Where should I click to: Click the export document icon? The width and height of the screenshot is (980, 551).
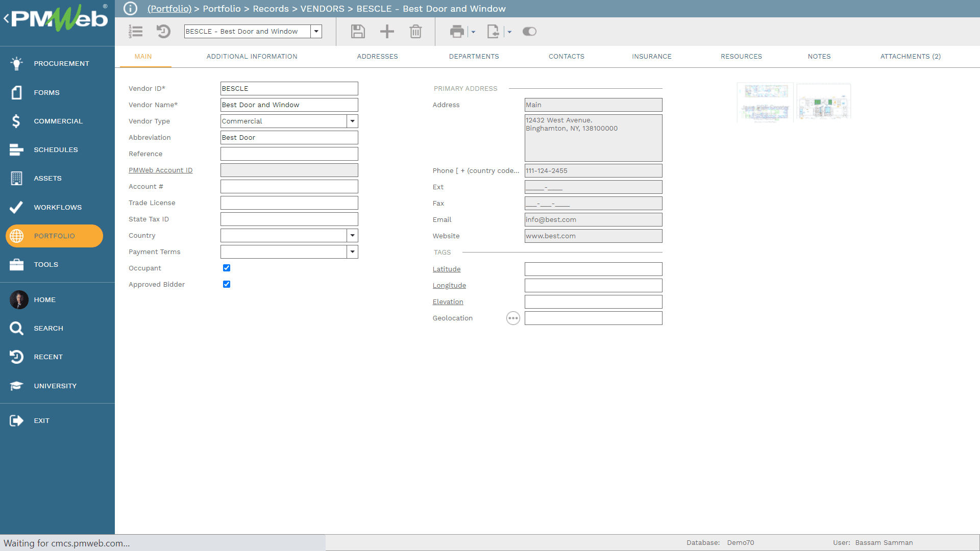pos(493,32)
